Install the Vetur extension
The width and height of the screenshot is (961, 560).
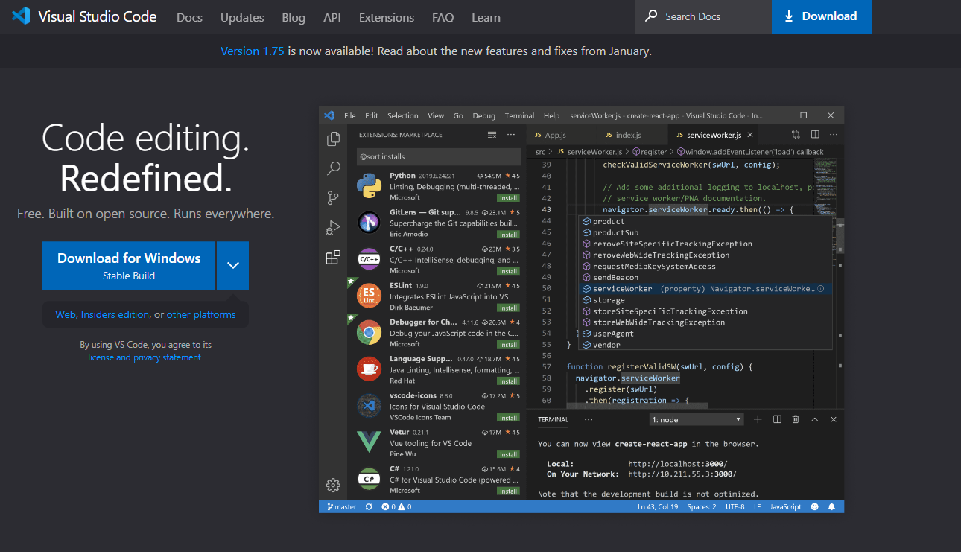coord(509,454)
